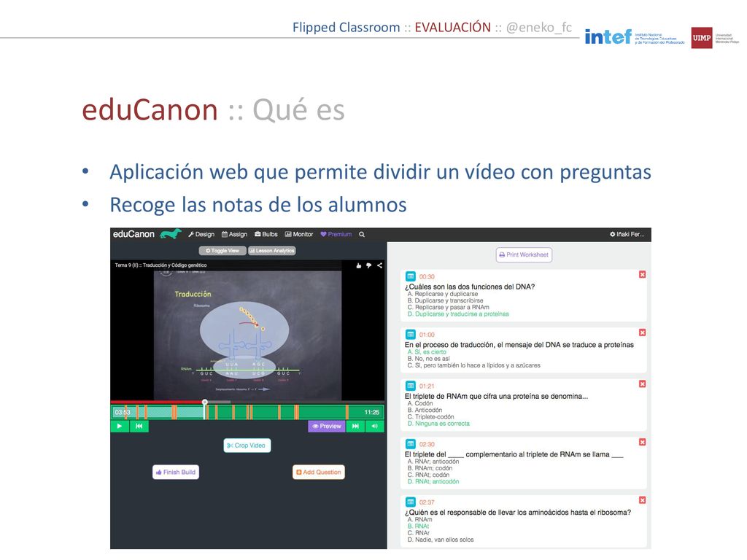The width and height of the screenshot is (747, 560).
Task: Click question '¿Cuáles son las dos funciones del DNA?'
Action: pos(470,287)
